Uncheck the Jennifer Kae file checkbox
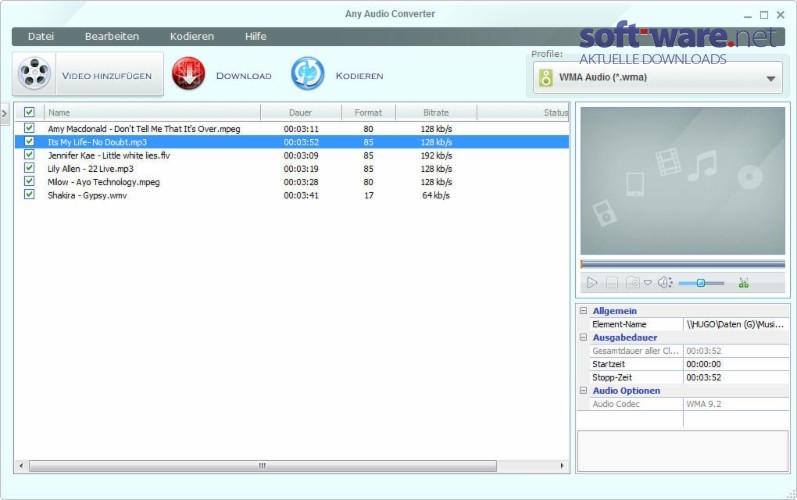 pos(29,154)
